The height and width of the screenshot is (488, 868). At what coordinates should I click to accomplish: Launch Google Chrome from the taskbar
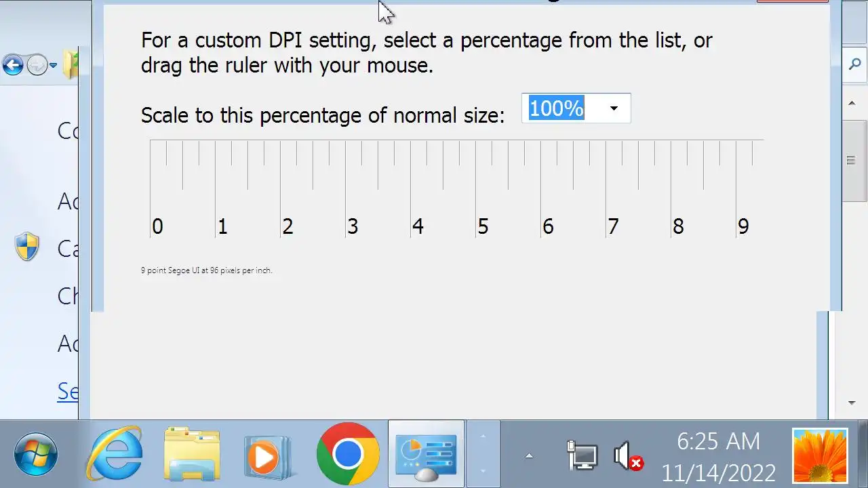[x=348, y=454]
